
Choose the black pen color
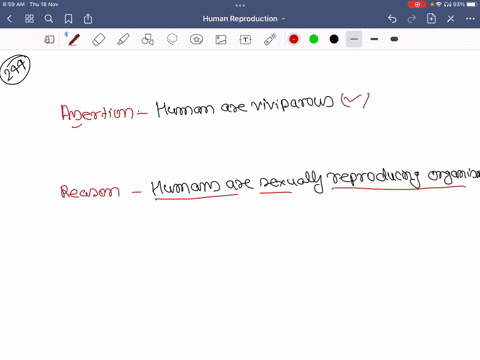tap(334, 39)
